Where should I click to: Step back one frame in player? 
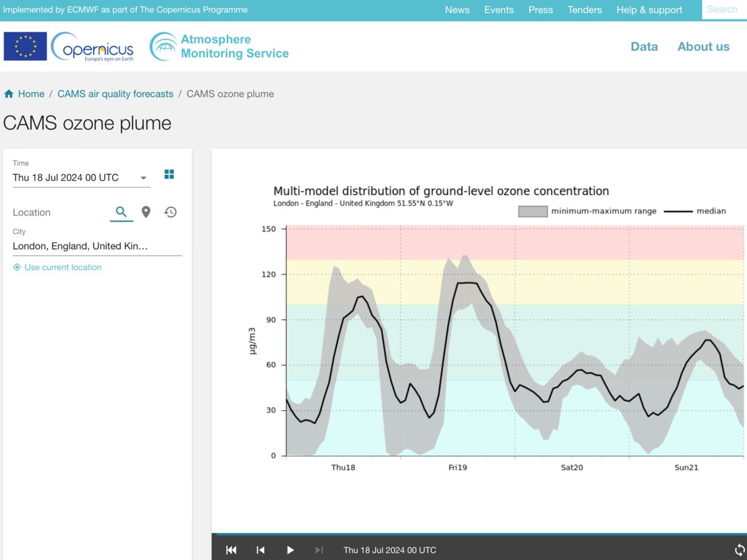point(261,550)
